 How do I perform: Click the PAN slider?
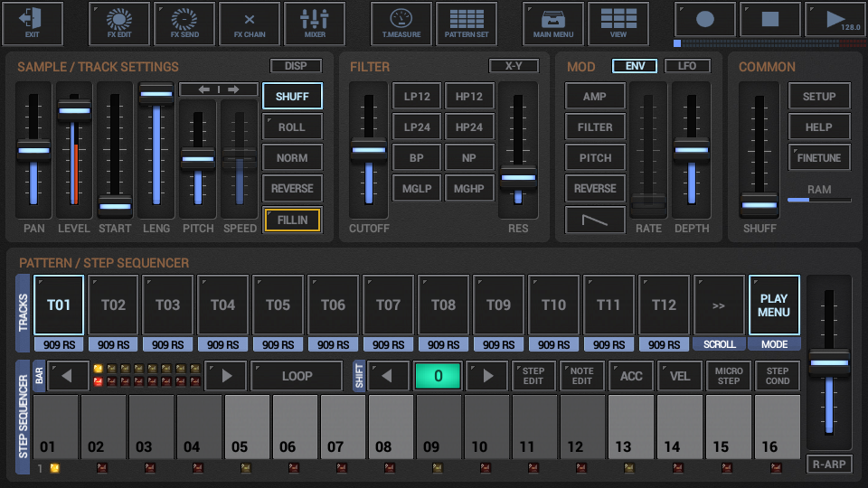[33, 151]
